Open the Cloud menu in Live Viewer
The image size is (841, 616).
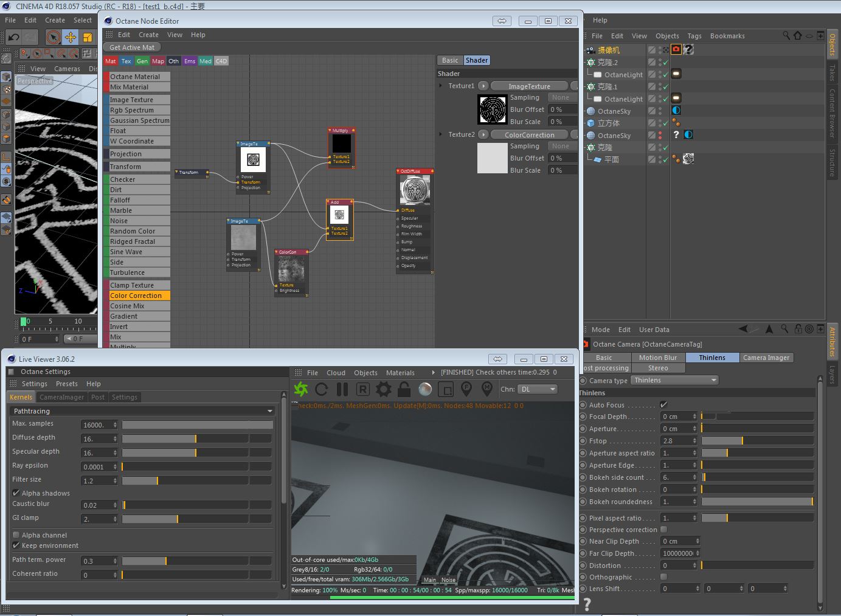coord(336,373)
